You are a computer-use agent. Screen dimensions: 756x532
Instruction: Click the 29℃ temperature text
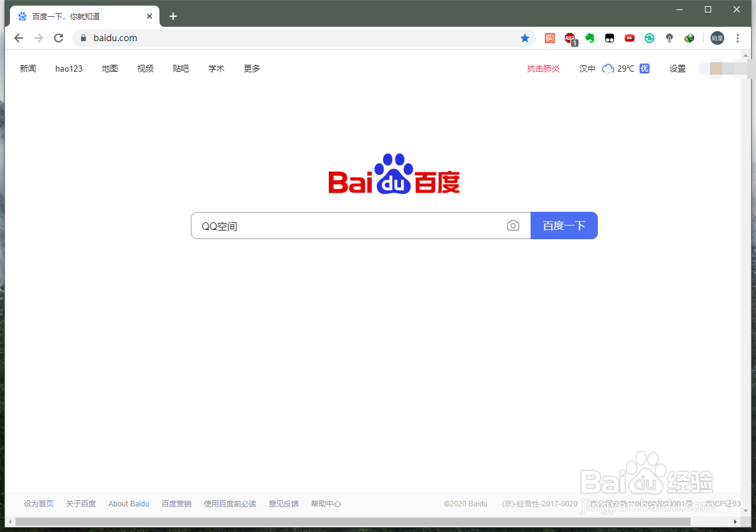[x=626, y=69]
